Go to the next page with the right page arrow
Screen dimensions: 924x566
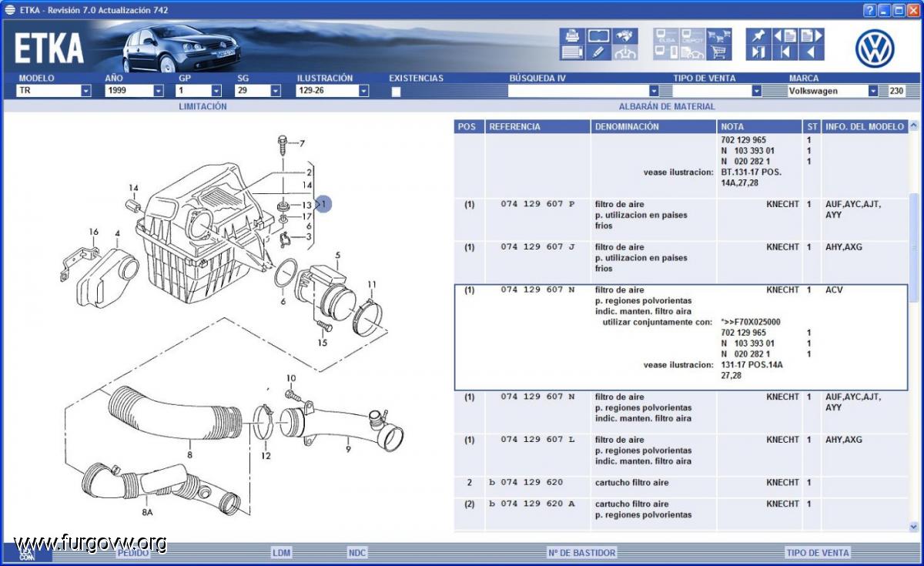(x=811, y=35)
